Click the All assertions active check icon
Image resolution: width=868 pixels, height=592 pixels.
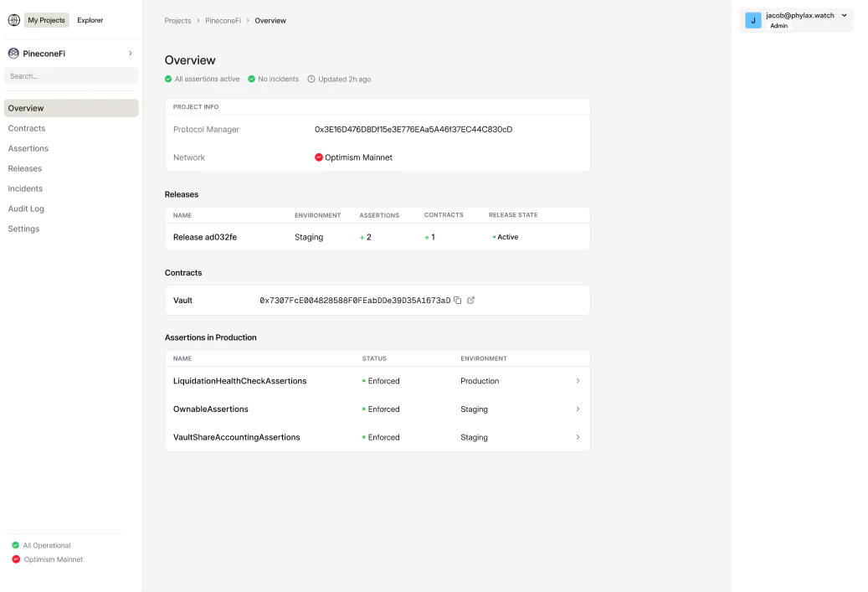[x=168, y=80]
